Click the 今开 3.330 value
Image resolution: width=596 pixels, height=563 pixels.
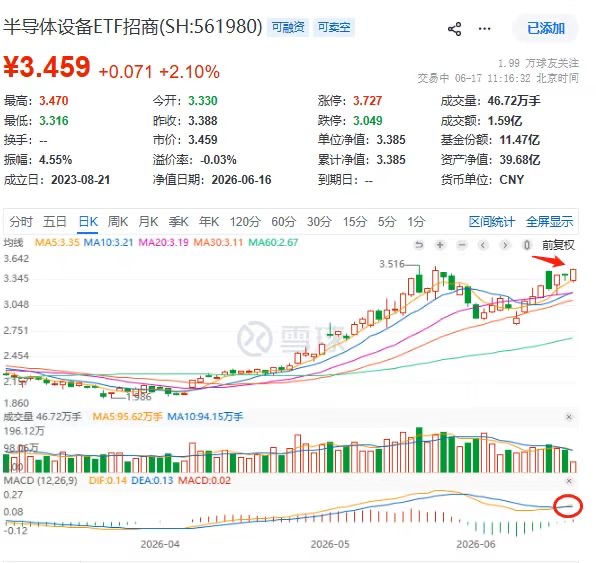pyautogui.click(x=203, y=101)
